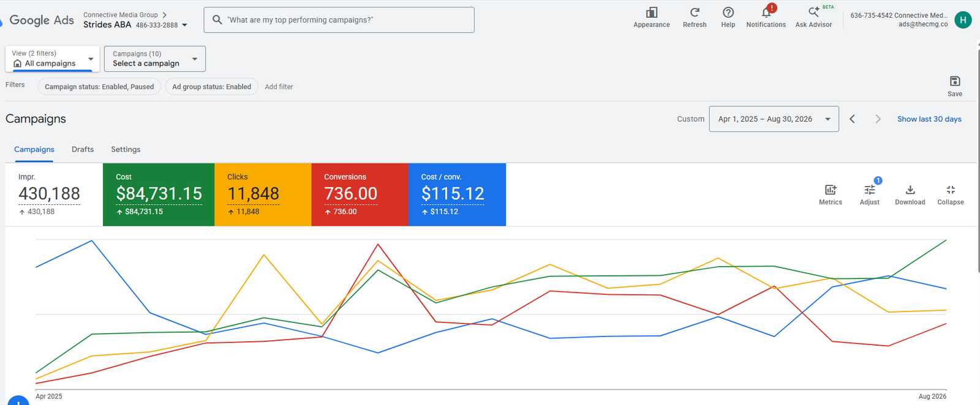Open Ask Advisor beta search icon
Image resolution: width=980 pixels, height=405 pixels.
[813, 12]
